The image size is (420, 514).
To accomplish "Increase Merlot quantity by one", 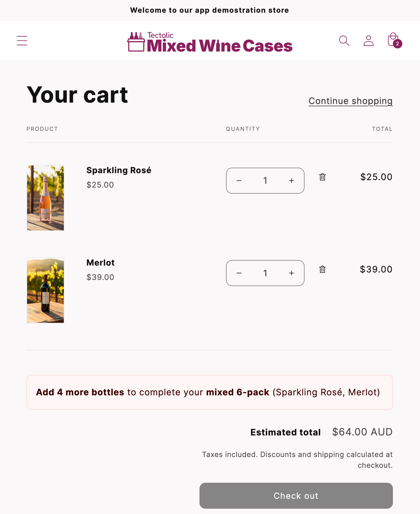I will [292, 273].
